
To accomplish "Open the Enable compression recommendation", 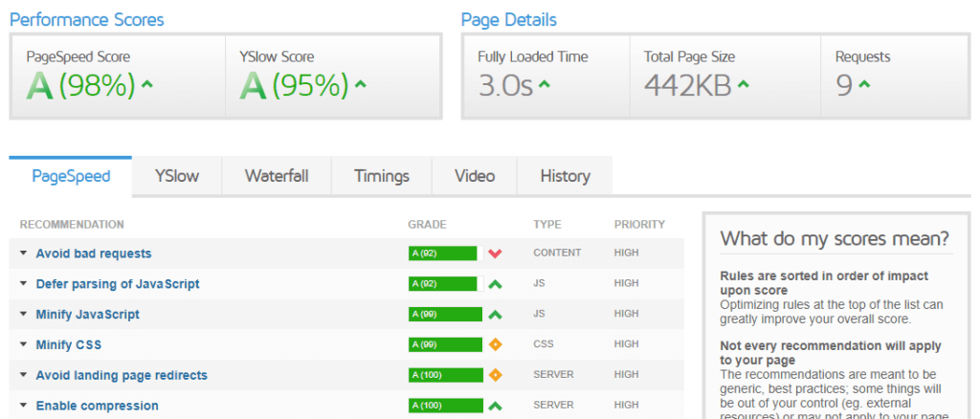I will (97, 406).
